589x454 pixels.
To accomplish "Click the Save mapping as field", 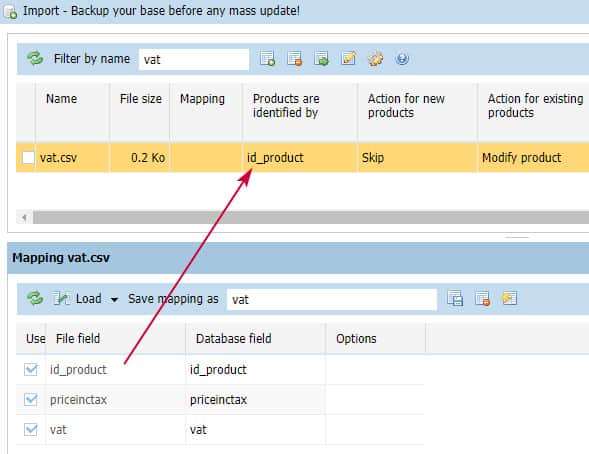I will click(x=332, y=299).
